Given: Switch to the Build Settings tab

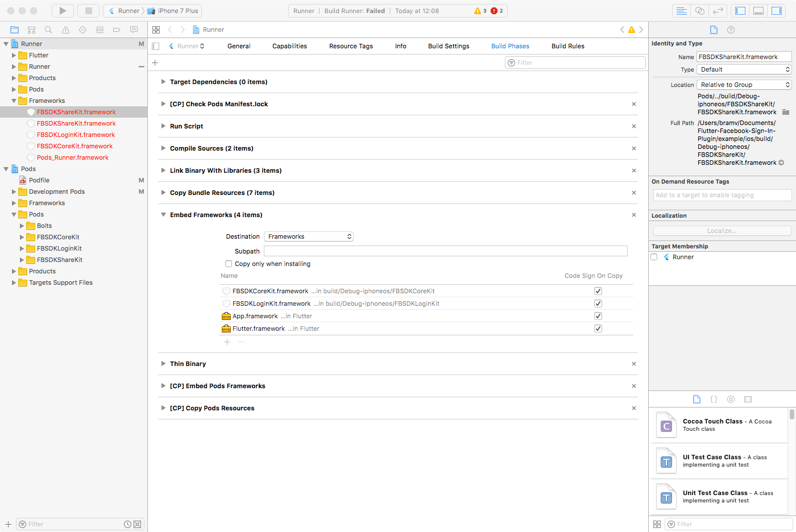Looking at the screenshot, I should click(449, 46).
